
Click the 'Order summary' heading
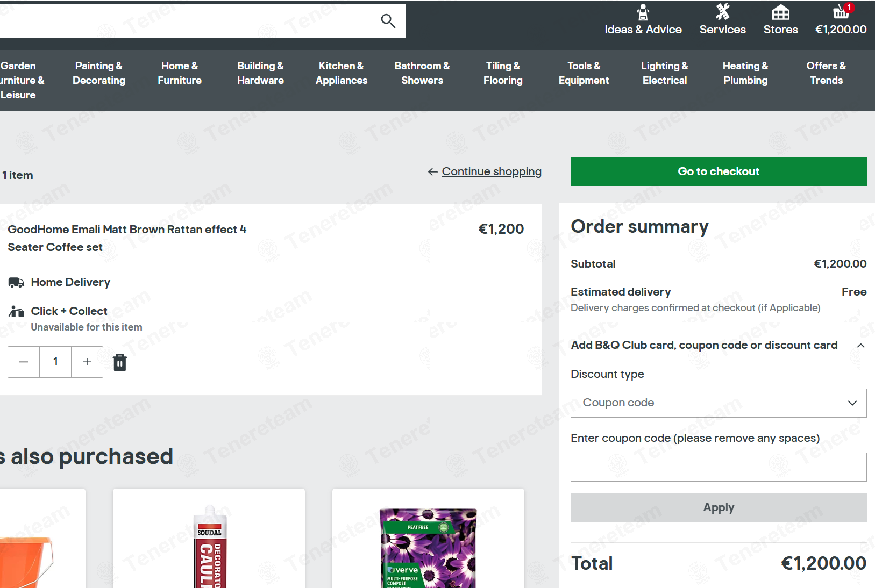pos(639,227)
